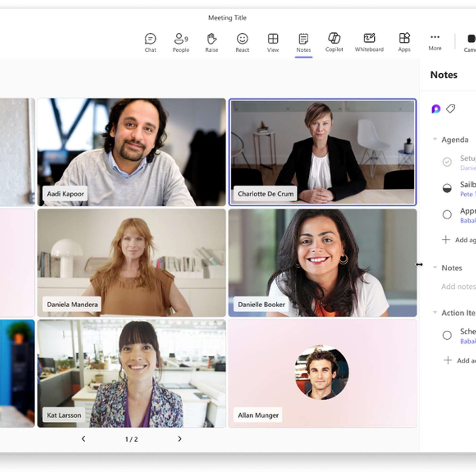Screen dimensions: 476x476
Task: Click the Charlotte De Crum name label
Action: tap(266, 194)
